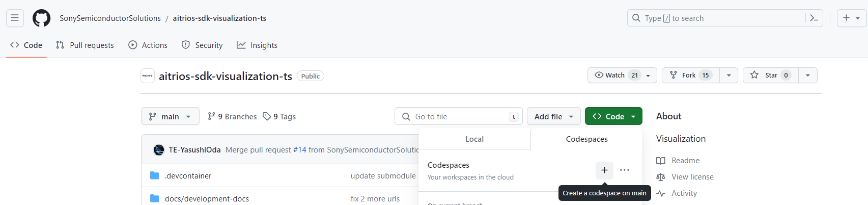Expand the Add file dropdown
Image resolution: width=868 pixels, height=205 pixels.
point(553,117)
